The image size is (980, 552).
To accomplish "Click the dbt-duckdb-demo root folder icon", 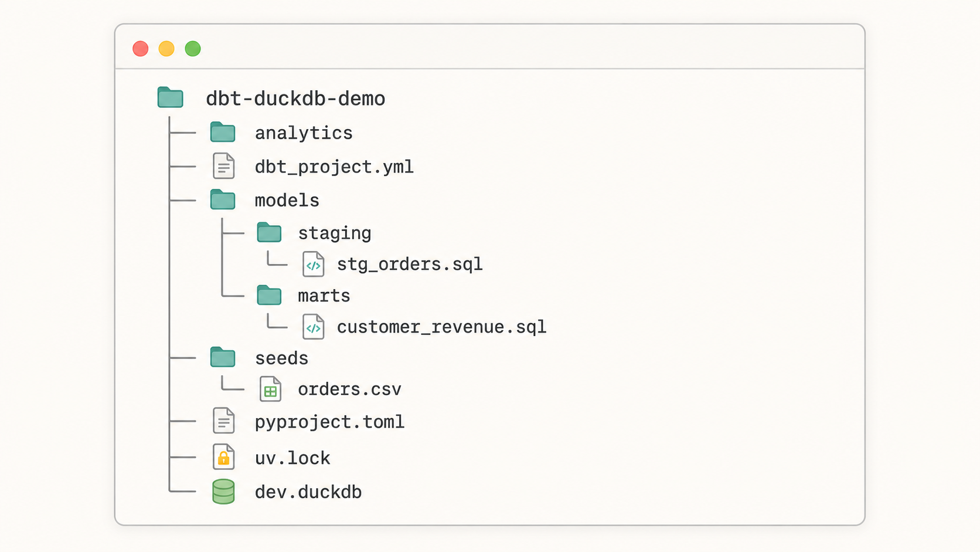I will point(170,97).
